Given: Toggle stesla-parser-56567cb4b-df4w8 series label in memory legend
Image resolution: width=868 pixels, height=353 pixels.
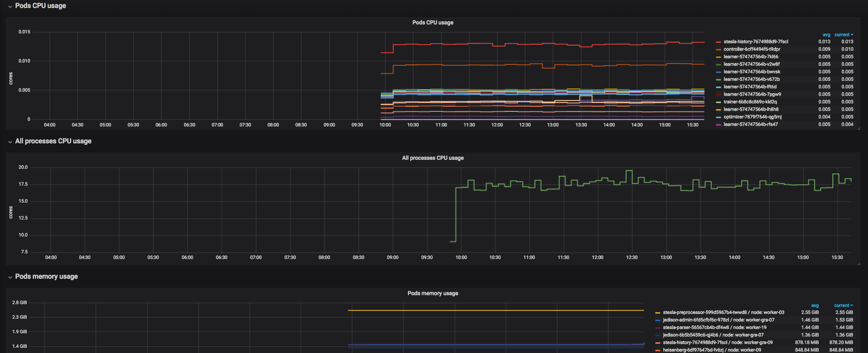Looking at the screenshot, I should (x=714, y=328).
